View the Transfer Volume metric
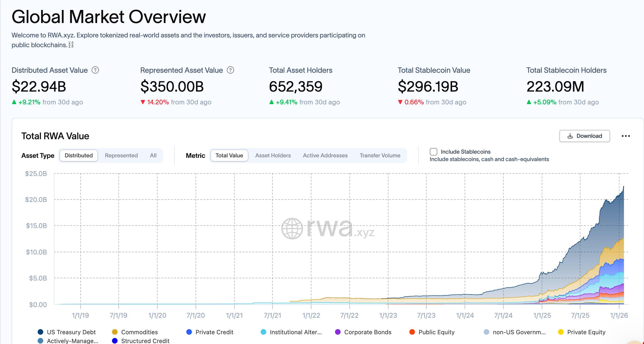Viewport: 644px width, 344px height. pyautogui.click(x=380, y=155)
